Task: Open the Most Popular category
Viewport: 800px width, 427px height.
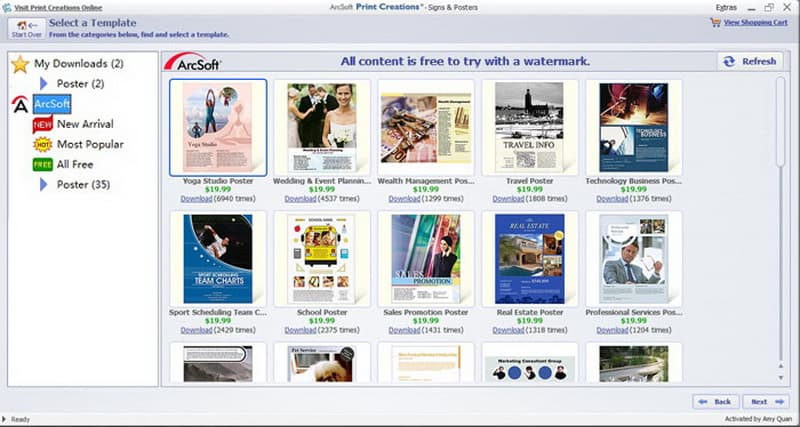Action: tap(90, 144)
